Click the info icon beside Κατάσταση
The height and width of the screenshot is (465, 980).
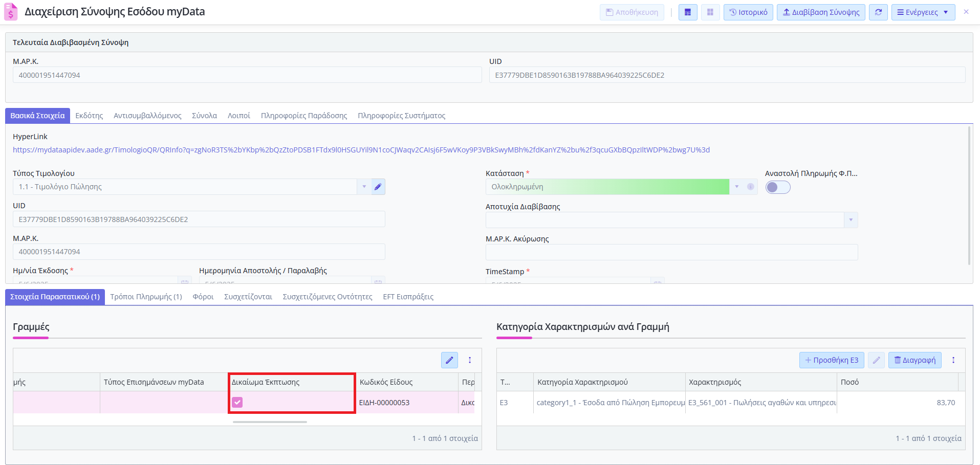(x=751, y=187)
